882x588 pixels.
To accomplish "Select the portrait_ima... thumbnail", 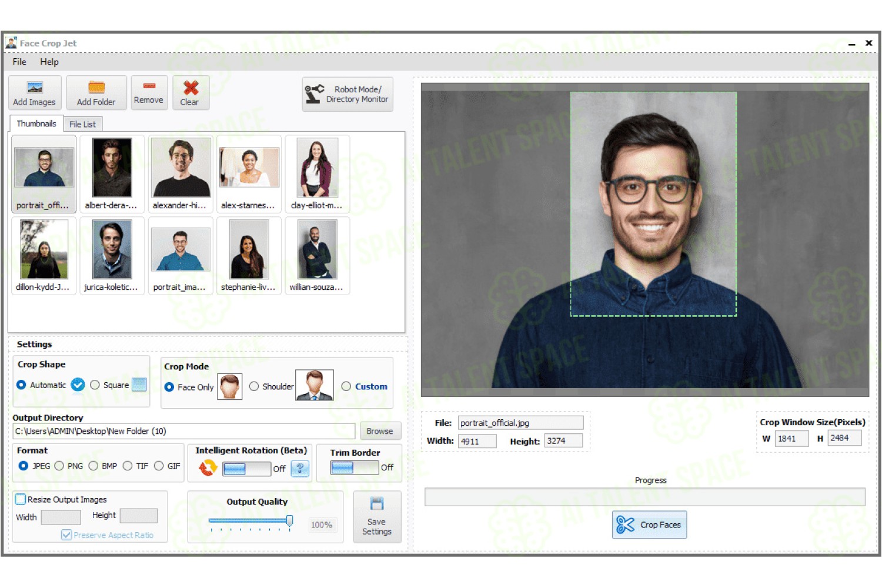I will point(181,256).
